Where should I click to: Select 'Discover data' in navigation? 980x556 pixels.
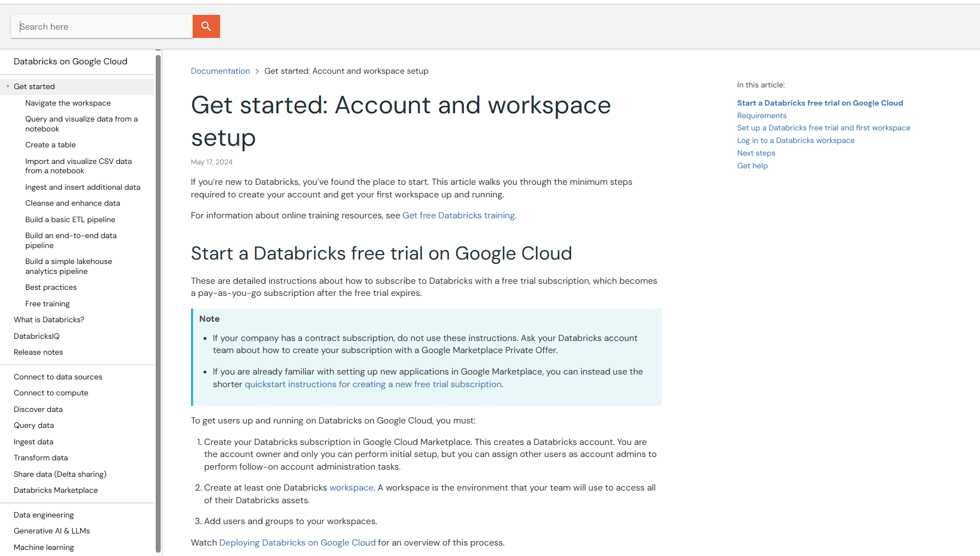[39, 410]
